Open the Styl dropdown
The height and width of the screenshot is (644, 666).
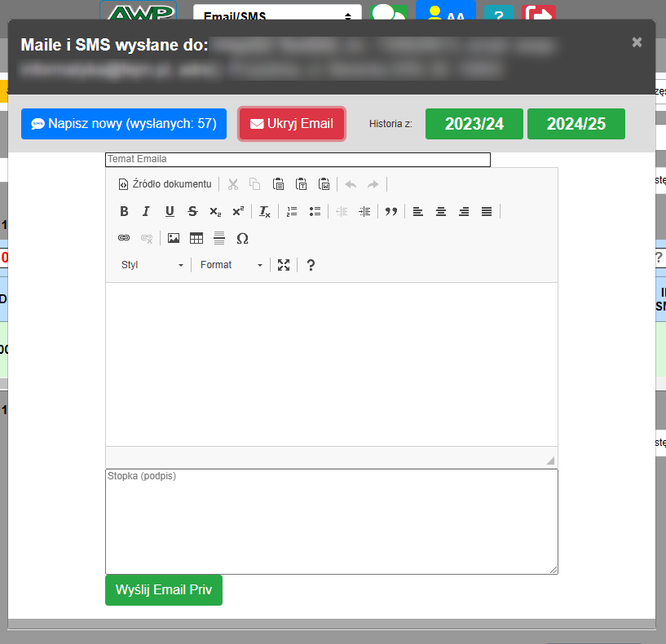pyautogui.click(x=152, y=265)
